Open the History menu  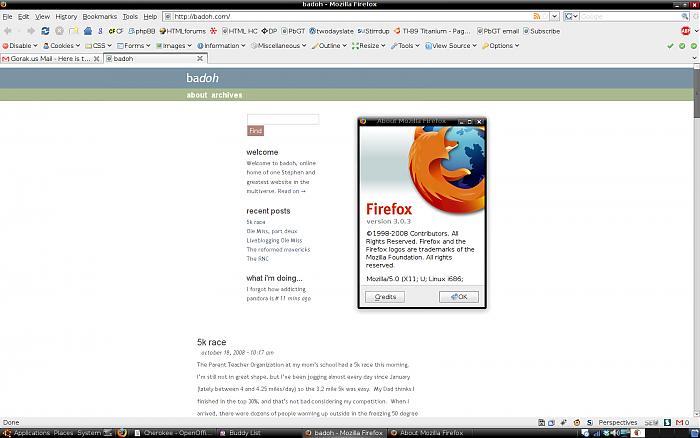[x=66, y=17]
